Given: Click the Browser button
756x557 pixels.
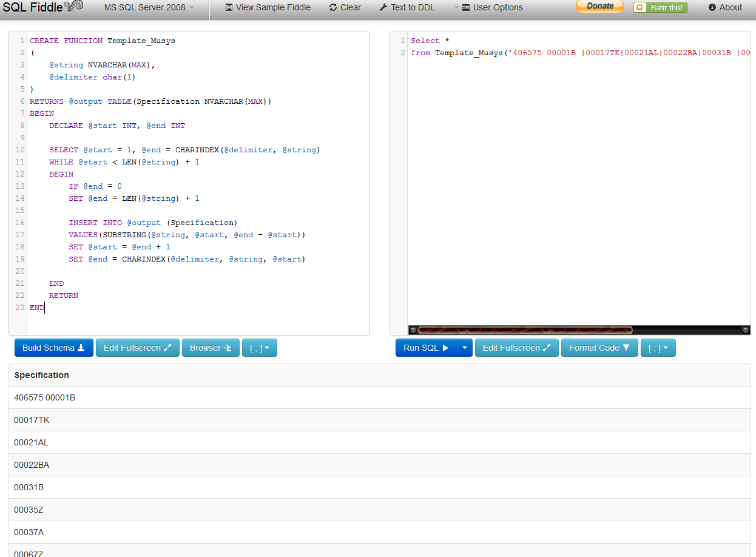Looking at the screenshot, I should pos(211,348).
